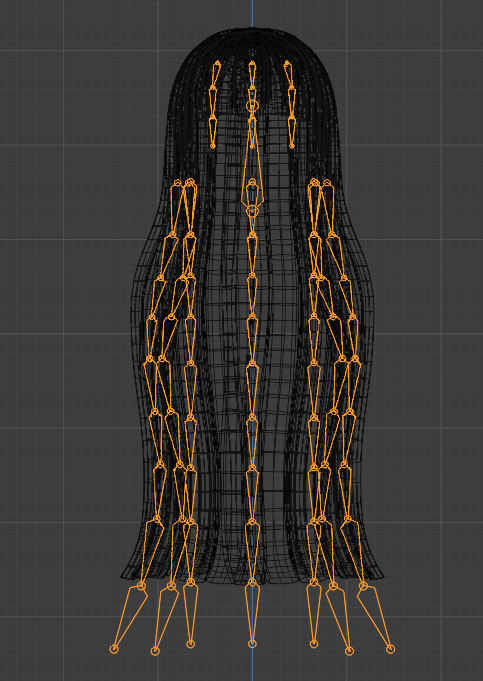Select the bottom bone on the center axis

(252, 613)
